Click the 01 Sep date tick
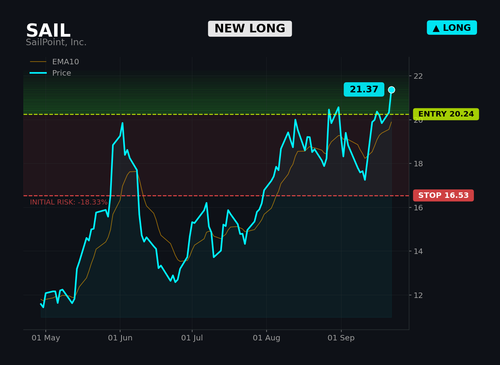Screen dimensions: 500x365 [x=341, y=338]
